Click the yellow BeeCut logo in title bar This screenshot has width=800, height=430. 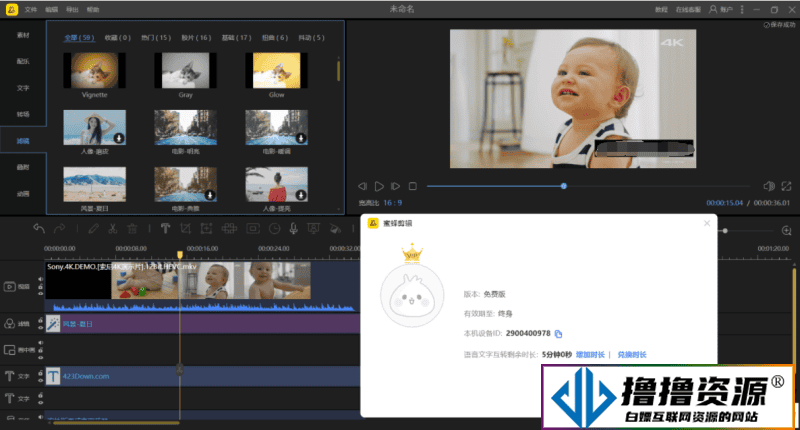click(x=12, y=9)
